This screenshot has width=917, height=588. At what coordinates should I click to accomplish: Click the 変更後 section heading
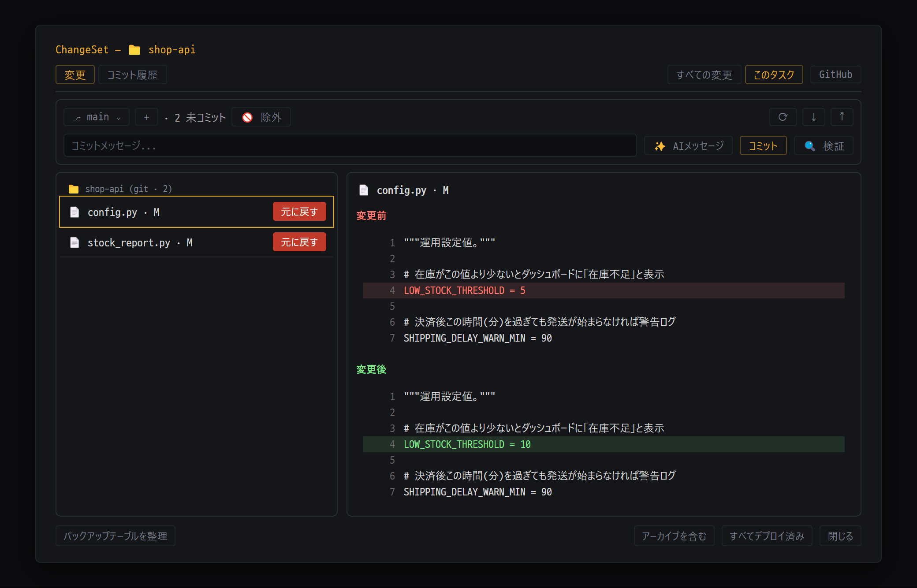[371, 369]
